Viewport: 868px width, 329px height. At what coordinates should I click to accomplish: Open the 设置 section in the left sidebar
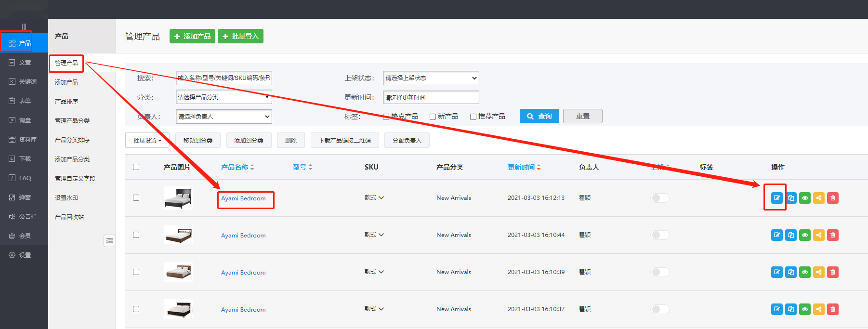point(24,255)
